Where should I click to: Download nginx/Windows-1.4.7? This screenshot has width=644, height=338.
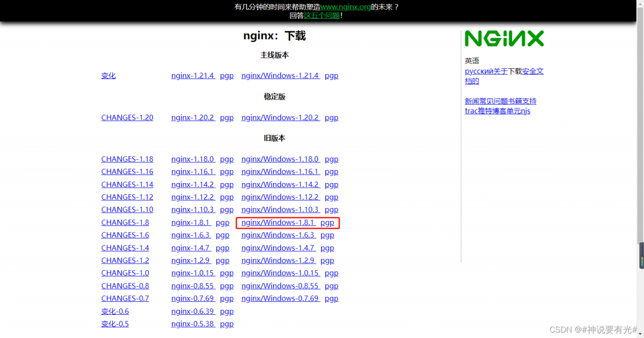click(279, 248)
